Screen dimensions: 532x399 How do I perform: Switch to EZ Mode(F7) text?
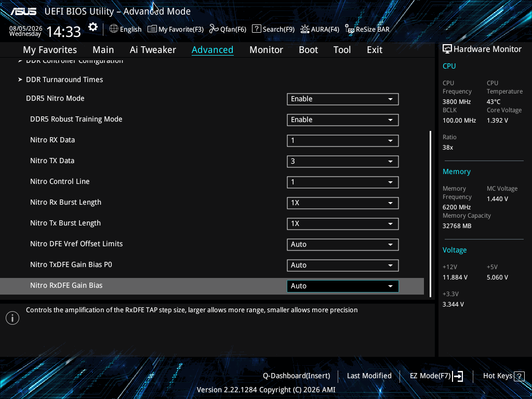click(x=430, y=376)
